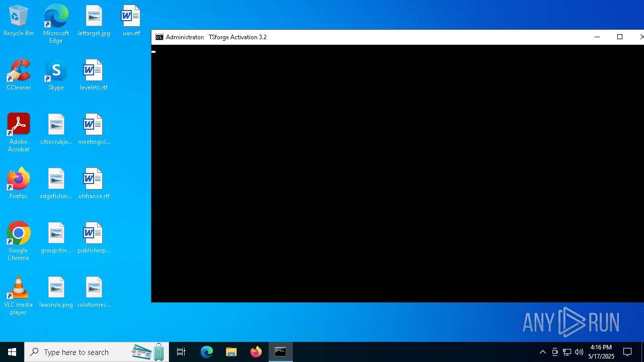
Task: Open the Adobe Acrobat desktop shortcut
Action: (x=18, y=133)
